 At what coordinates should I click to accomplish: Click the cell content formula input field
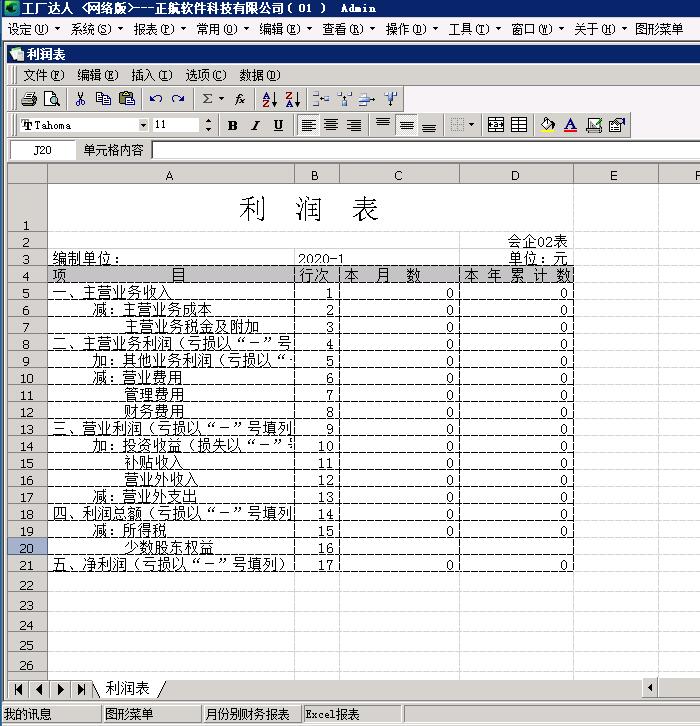[425, 150]
